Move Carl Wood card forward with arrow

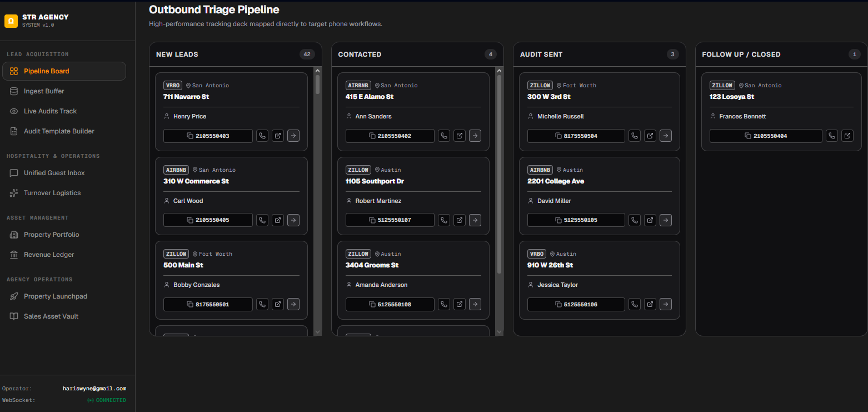293,220
